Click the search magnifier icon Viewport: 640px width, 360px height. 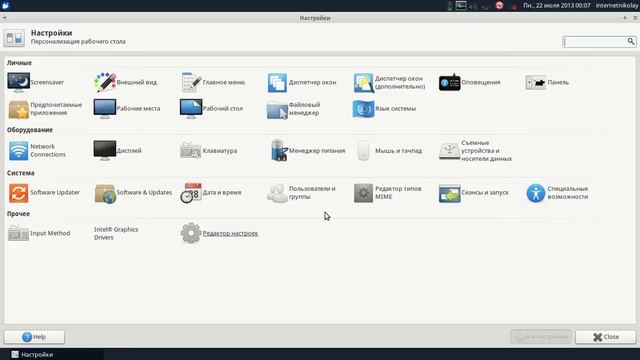tap(631, 41)
